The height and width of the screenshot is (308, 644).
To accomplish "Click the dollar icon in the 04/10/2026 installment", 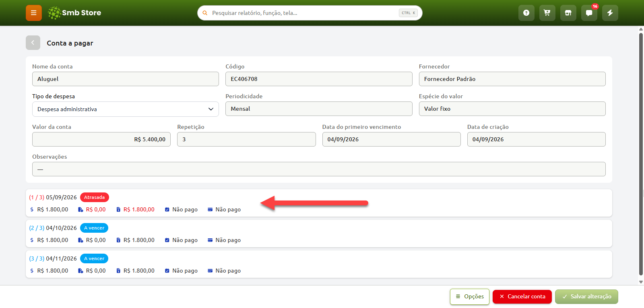I will pyautogui.click(x=32, y=240).
